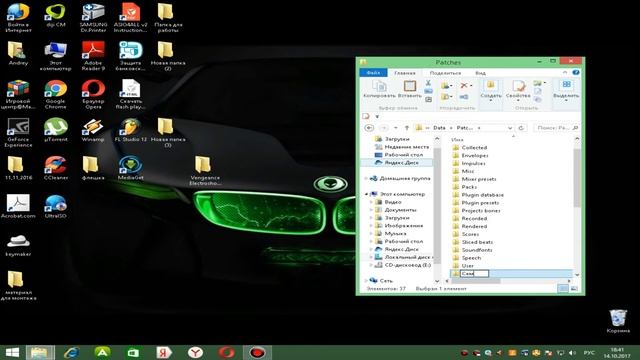Expand the Сеть tree node
The height and width of the screenshot is (360, 640).
366,280
